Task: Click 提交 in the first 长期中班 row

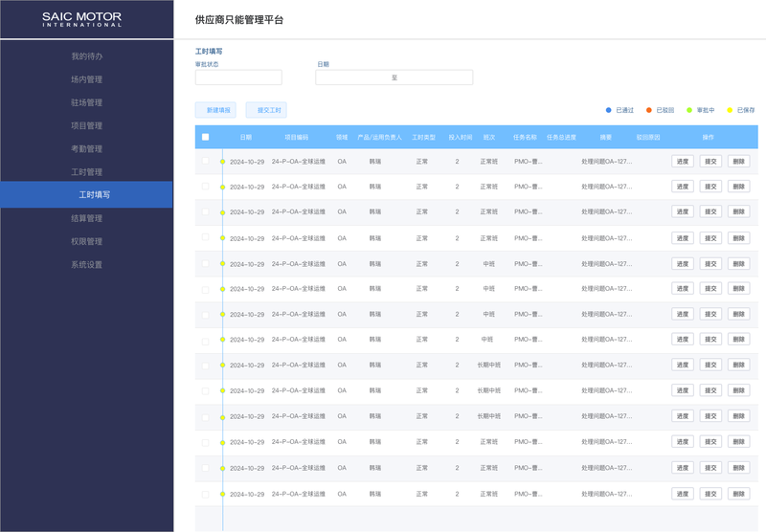Action: pyautogui.click(x=710, y=366)
